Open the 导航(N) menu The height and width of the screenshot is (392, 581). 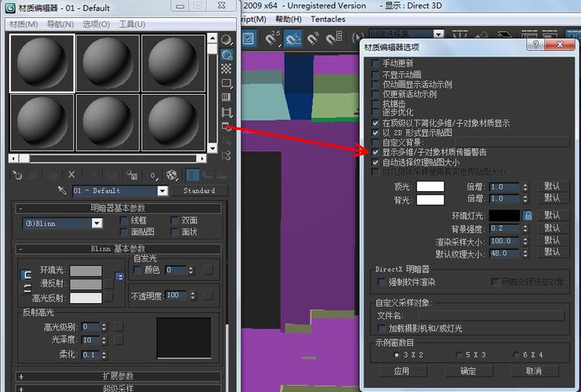click(x=60, y=24)
